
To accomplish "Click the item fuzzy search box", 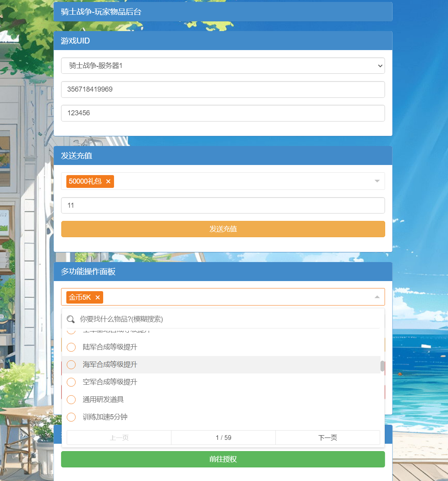I will click(x=229, y=319).
